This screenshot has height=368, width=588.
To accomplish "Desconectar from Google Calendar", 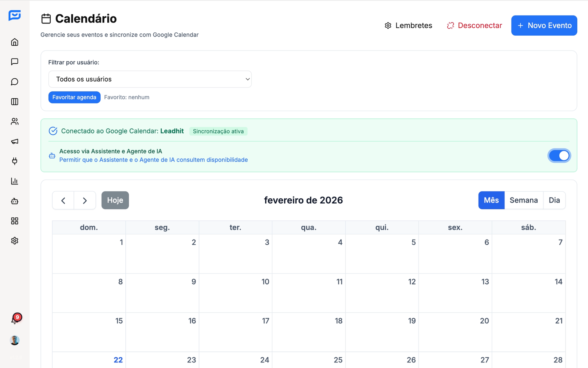I will [x=474, y=25].
